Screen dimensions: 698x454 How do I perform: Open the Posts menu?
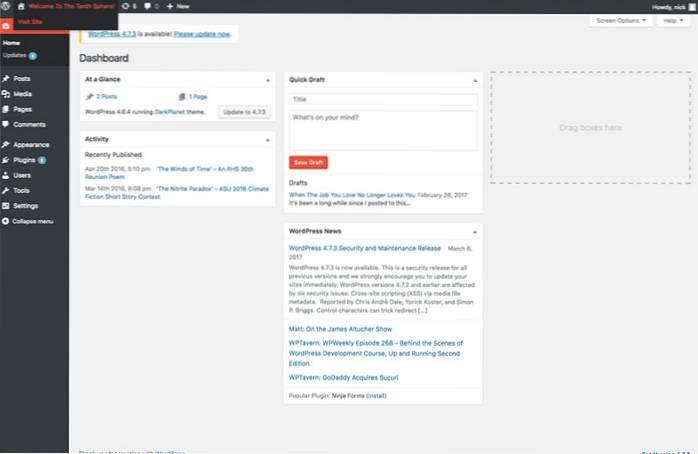coord(22,78)
